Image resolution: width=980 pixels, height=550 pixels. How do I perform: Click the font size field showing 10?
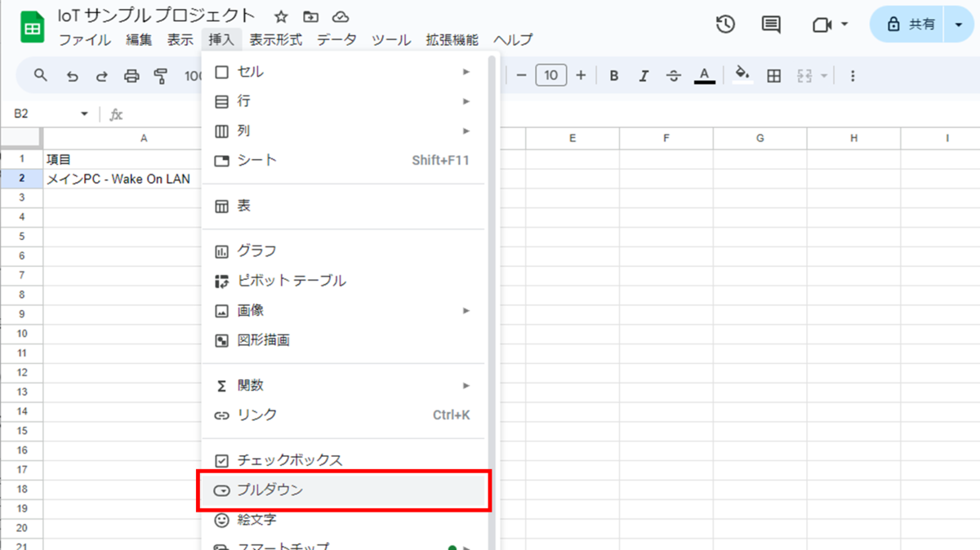[x=551, y=76]
